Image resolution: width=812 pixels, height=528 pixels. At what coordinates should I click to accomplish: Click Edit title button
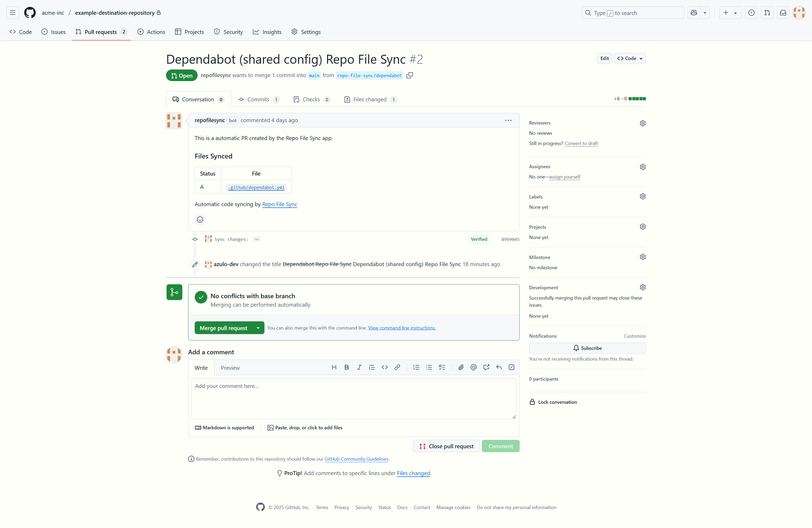(604, 58)
